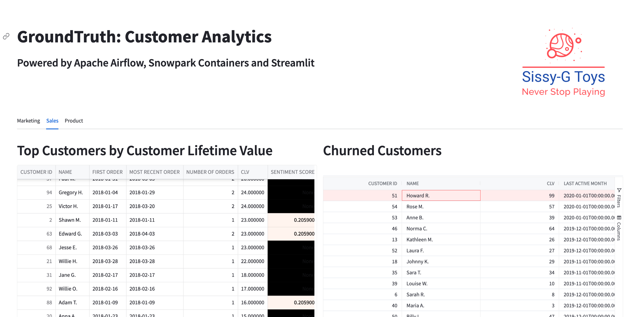The height and width of the screenshot is (317, 644).
Task: Select the Sales tab
Action: [x=52, y=121]
